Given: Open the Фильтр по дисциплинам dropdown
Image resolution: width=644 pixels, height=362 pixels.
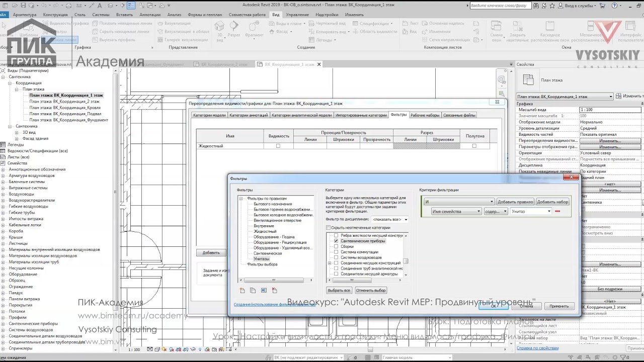Looking at the screenshot, I should tap(390, 220).
